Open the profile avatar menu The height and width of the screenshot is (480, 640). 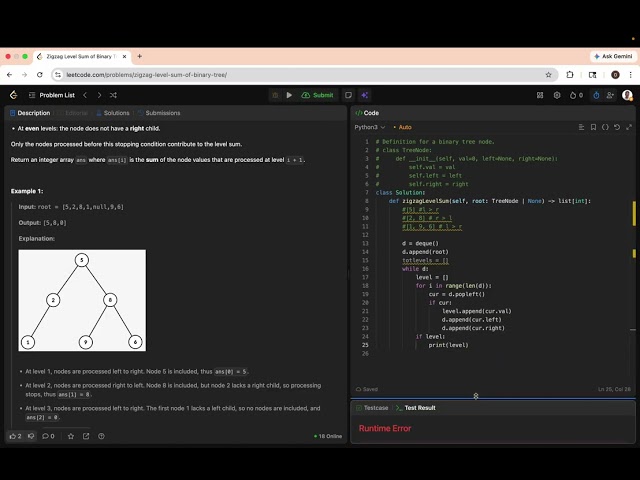(x=627, y=95)
